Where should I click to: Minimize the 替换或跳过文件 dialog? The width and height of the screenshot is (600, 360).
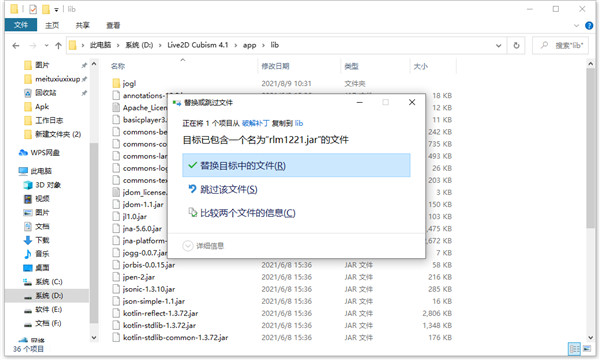point(360,102)
